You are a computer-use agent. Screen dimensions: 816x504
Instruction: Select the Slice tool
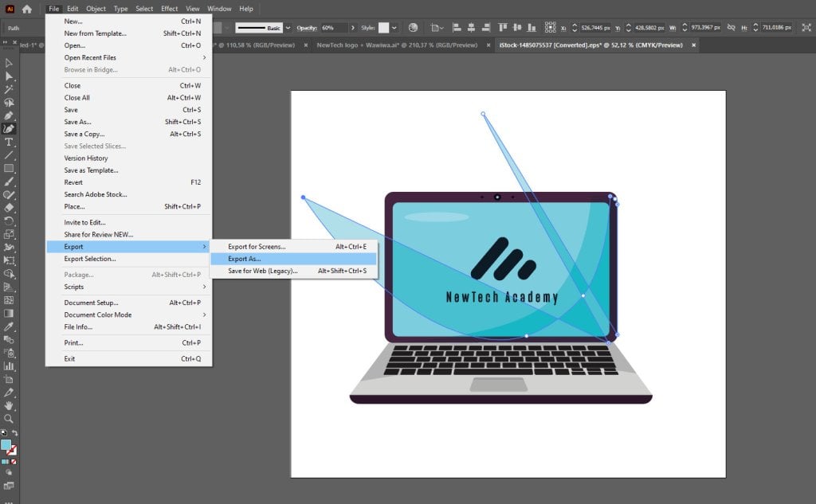[9, 393]
